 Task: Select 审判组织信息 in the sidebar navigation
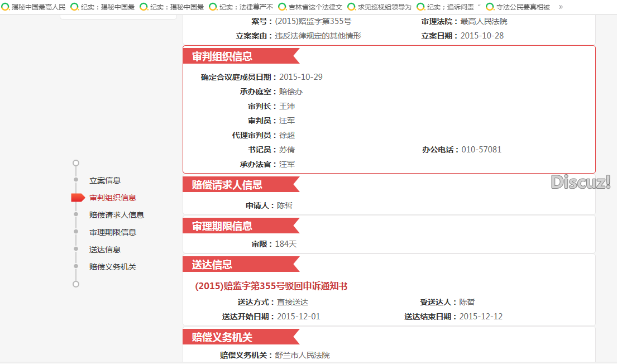click(x=113, y=198)
